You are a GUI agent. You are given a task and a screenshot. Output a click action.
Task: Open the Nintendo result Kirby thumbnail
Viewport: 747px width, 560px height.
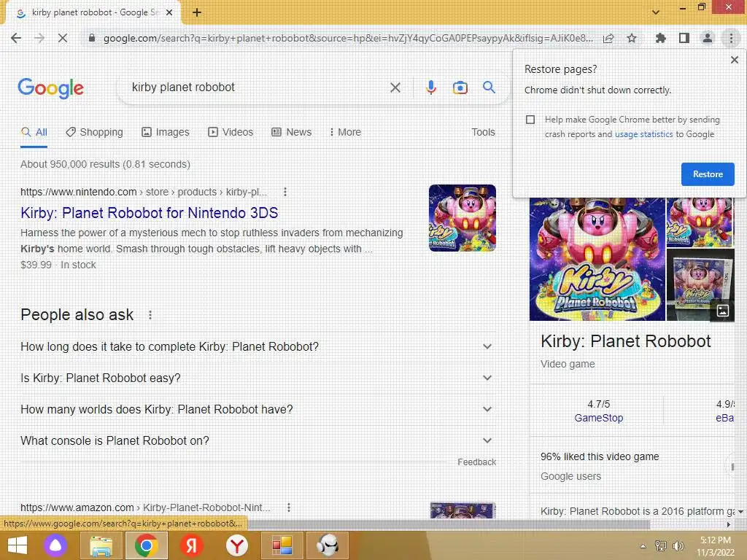(462, 218)
